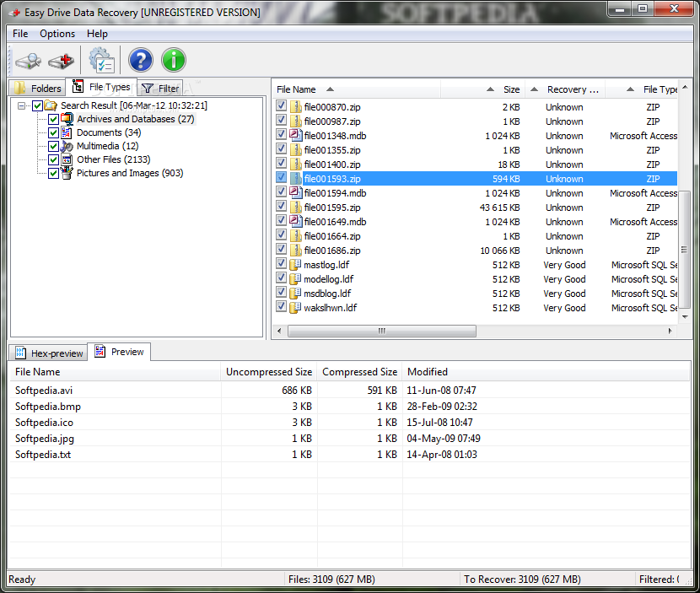
Task: Open the Help menu
Action: tap(97, 34)
